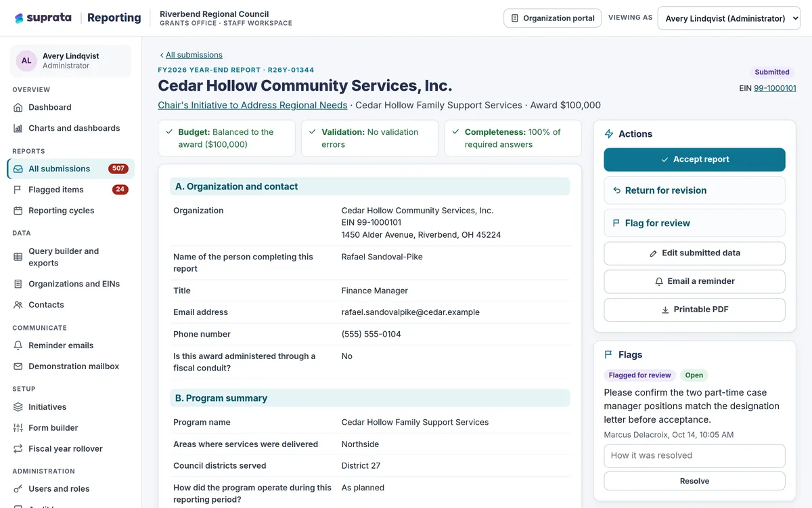Click the Flagged items flag icon
Viewport: 812px width, 508px height.
18,190
